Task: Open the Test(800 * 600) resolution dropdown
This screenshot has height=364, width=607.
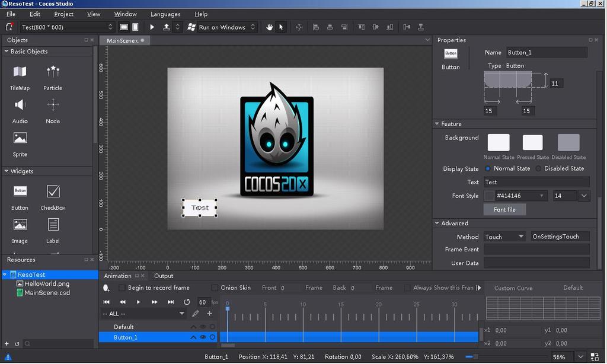Action: pos(68,27)
